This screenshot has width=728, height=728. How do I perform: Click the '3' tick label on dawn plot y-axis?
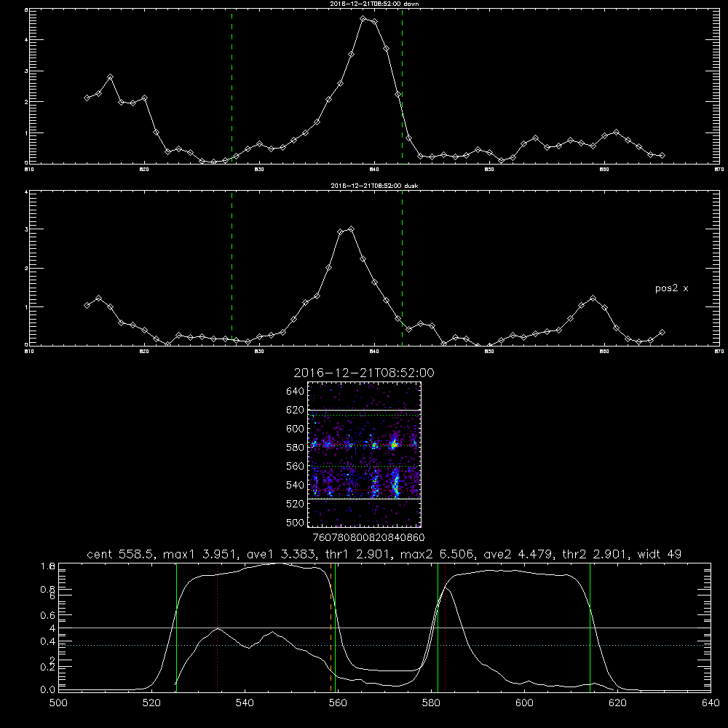tap(26, 71)
